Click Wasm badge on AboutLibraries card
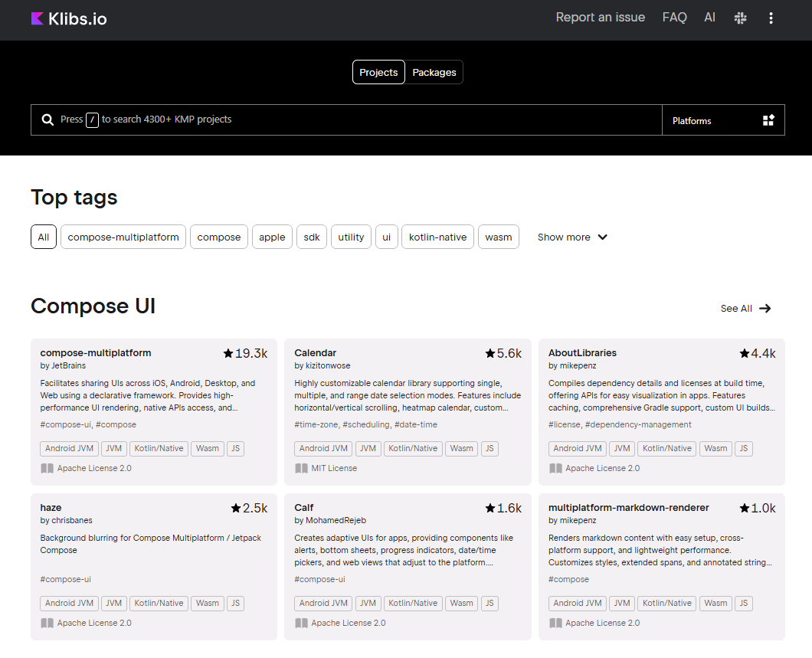812x658 pixels. tap(715, 449)
